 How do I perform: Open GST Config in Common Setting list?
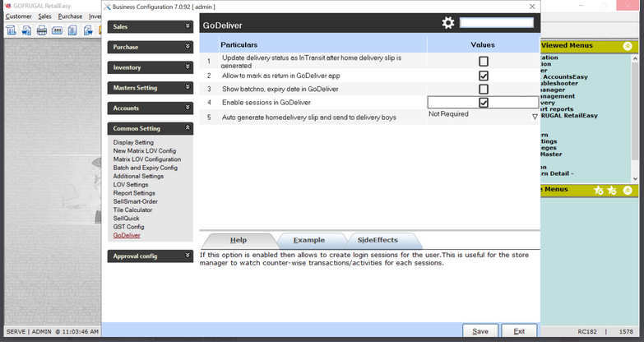coord(128,227)
